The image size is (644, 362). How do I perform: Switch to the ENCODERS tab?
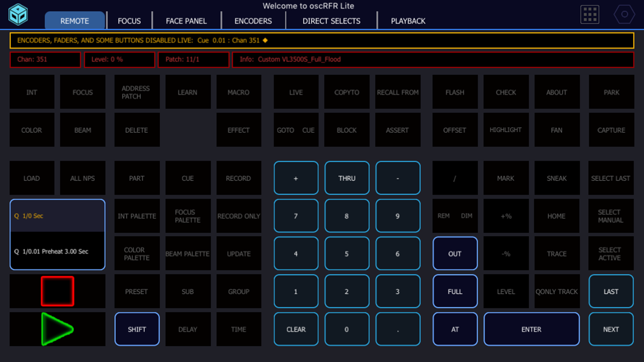[253, 21]
